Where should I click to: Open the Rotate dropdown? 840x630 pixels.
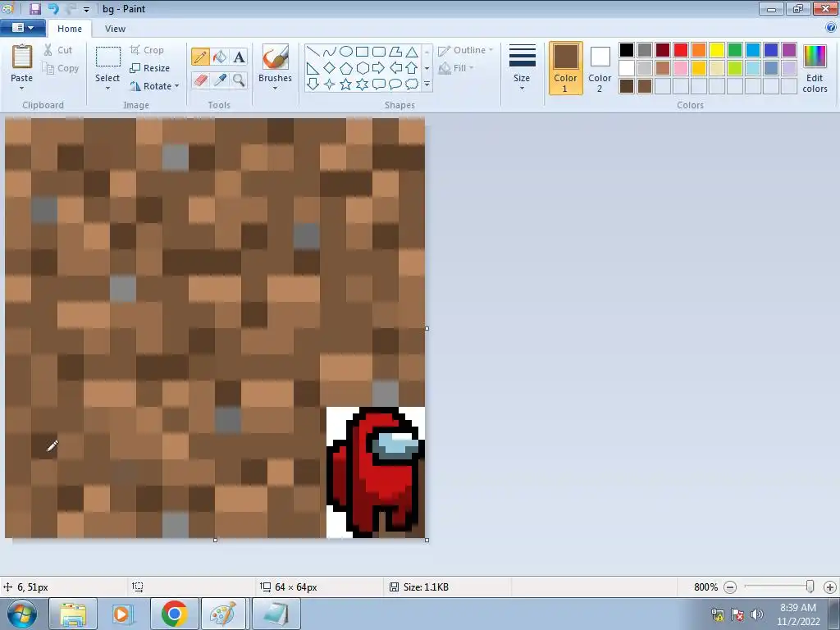[154, 85]
